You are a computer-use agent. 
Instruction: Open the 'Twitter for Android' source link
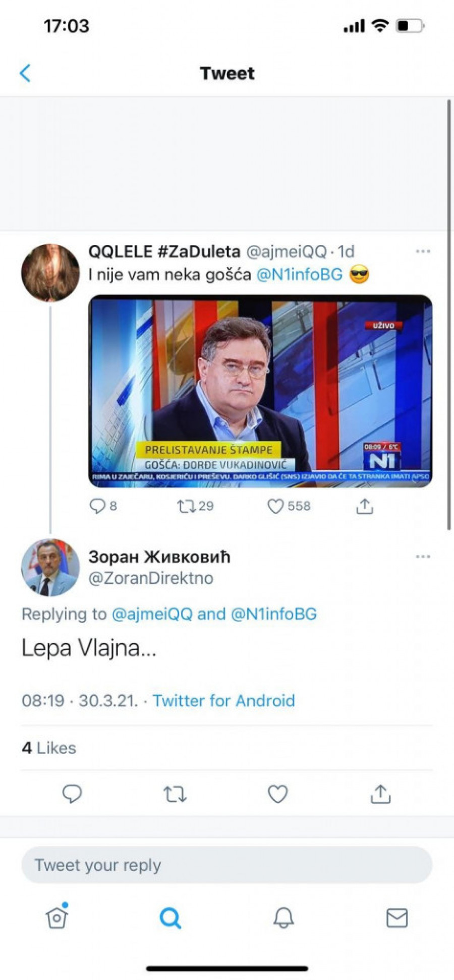(223, 701)
